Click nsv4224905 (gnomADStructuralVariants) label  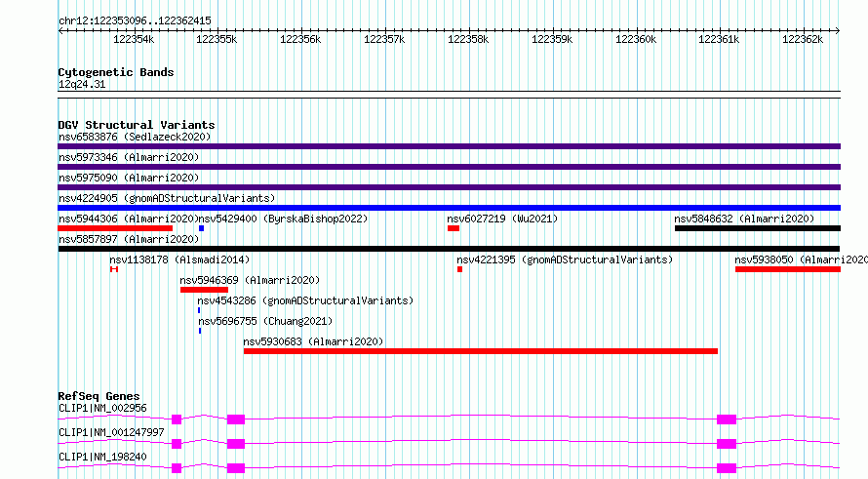[x=167, y=198]
